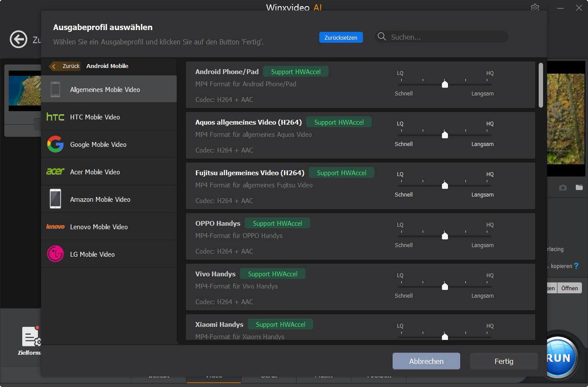Choose the Vivo Handys profile title
This screenshot has width=588, height=387.
(215, 274)
